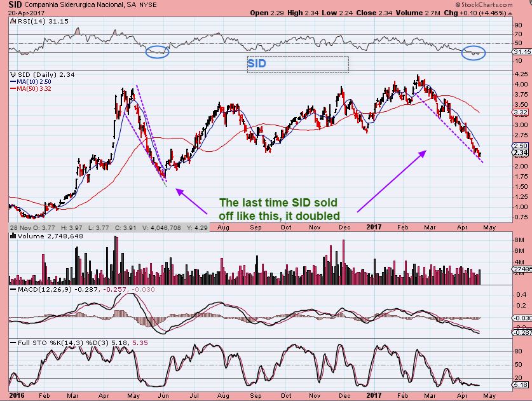Screen dimensions: 532x401
Task: Click the line icon before the RSI(14) label
Action: [x=13, y=21]
